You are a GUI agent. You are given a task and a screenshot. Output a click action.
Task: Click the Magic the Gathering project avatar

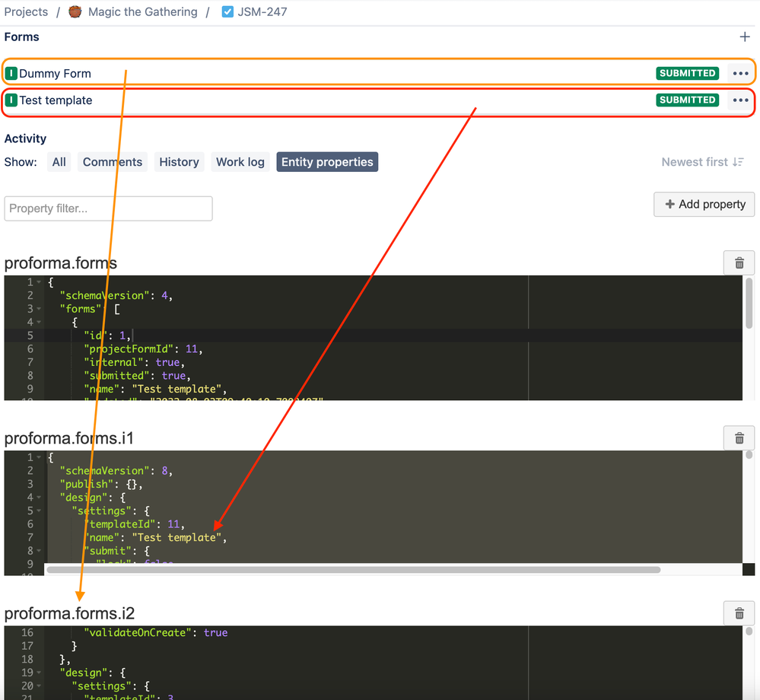tap(75, 11)
